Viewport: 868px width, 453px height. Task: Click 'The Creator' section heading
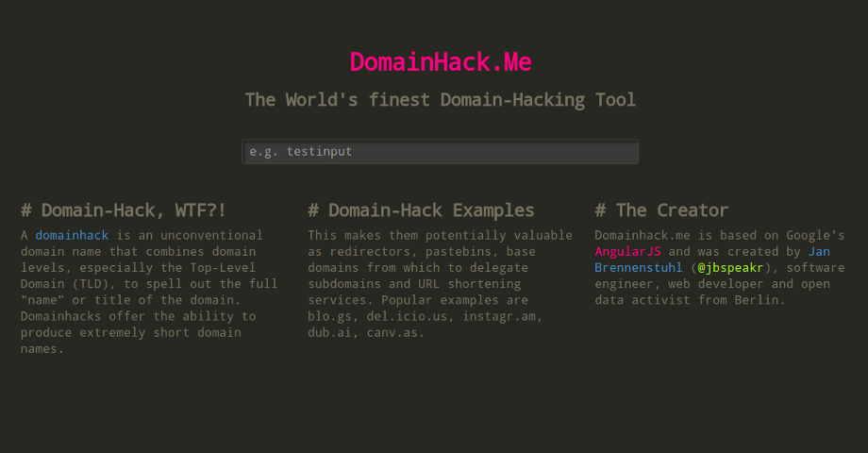click(661, 210)
